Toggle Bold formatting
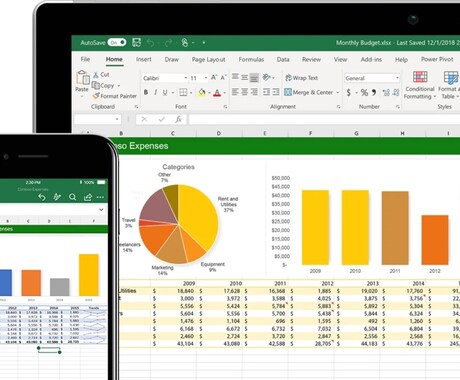Viewport: 460px width, 380px height. click(x=146, y=92)
